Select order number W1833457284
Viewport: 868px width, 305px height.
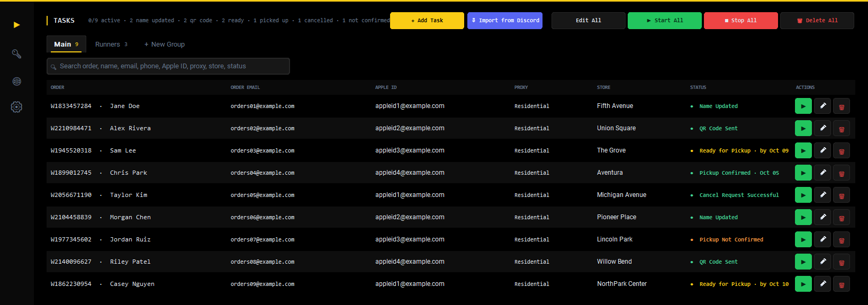71,106
